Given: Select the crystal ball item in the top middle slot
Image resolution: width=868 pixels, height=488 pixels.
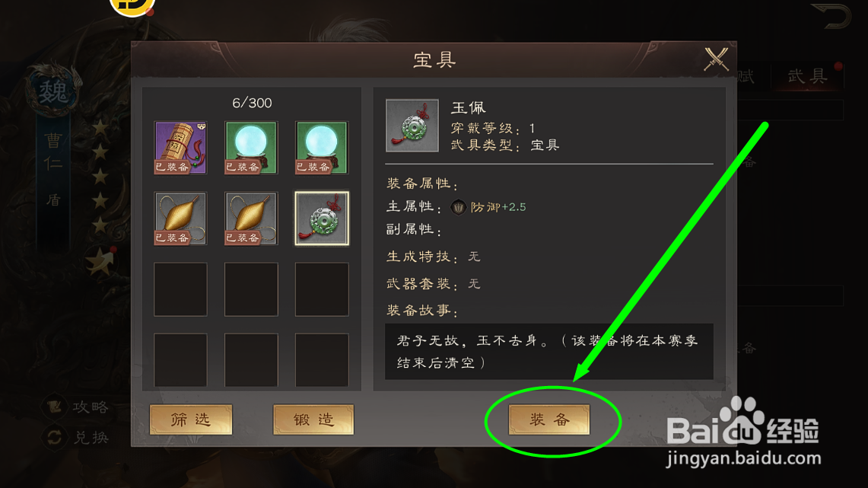Looking at the screenshot, I should click(x=251, y=148).
